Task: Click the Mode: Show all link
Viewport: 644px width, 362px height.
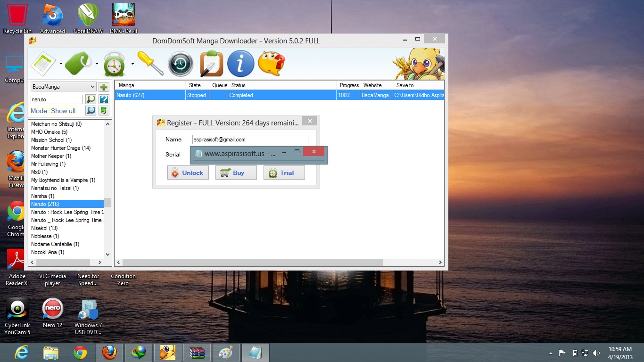Action: (53, 111)
